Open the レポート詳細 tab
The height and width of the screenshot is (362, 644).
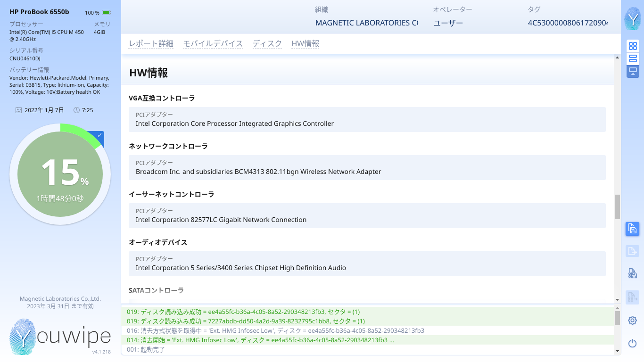(x=151, y=44)
